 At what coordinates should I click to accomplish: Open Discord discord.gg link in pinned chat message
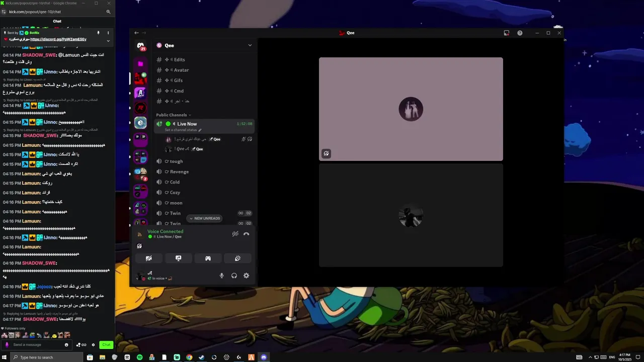click(x=58, y=39)
